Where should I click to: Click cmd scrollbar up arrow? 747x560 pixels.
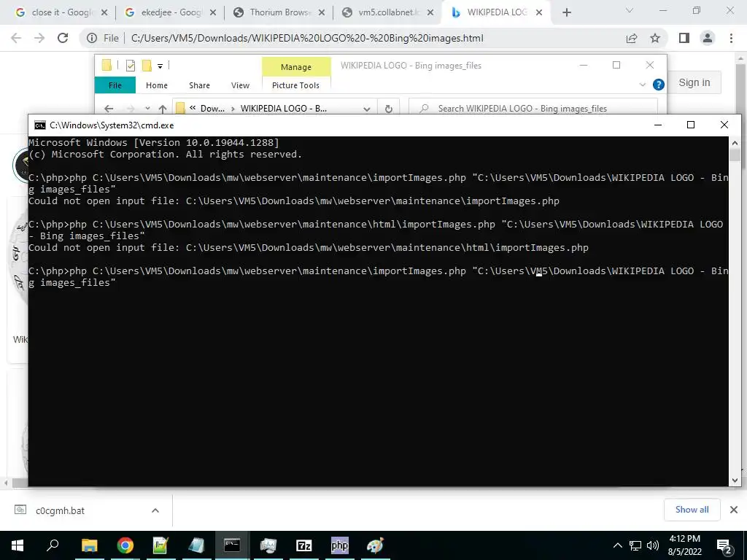[735, 143]
